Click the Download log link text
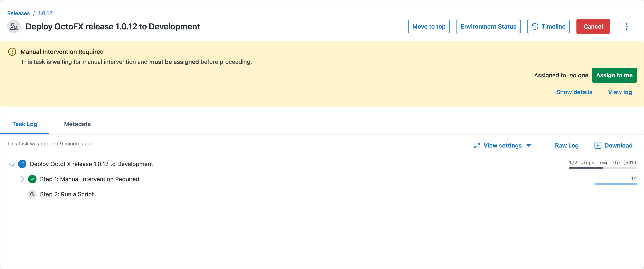644x269 pixels. 618,145
